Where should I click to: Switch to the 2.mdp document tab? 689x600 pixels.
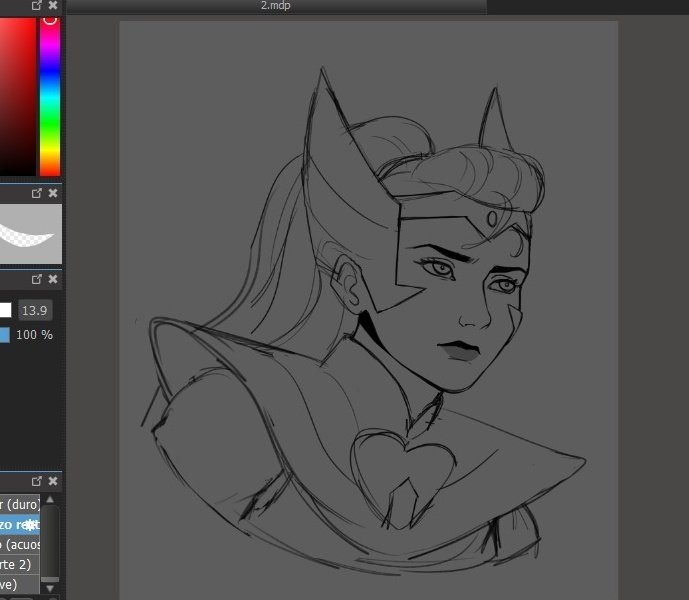pyautogui.click(x=276, y=6)
